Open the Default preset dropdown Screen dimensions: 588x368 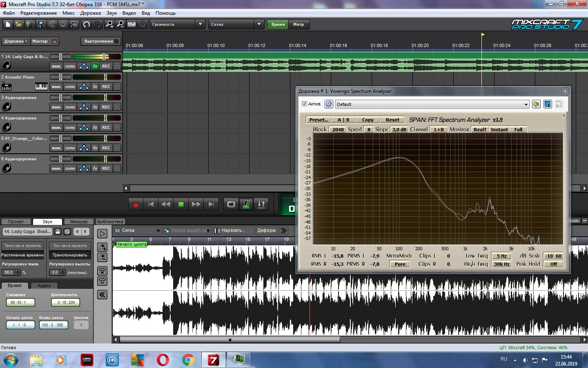pos(526,104)
